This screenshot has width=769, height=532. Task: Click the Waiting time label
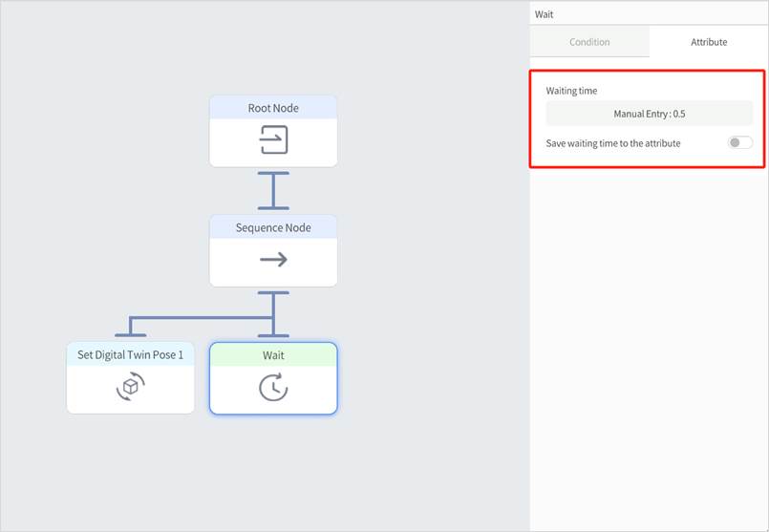coord(572,91)
